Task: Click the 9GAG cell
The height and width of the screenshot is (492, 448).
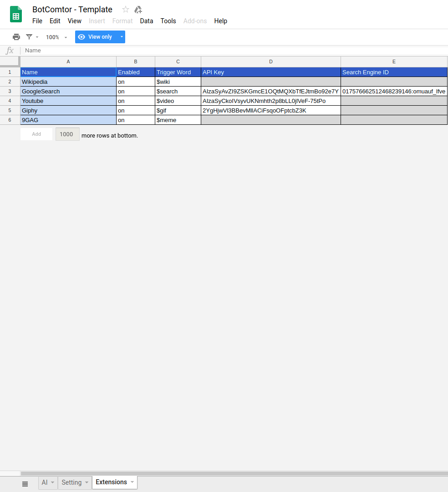Action: (68, 120)
